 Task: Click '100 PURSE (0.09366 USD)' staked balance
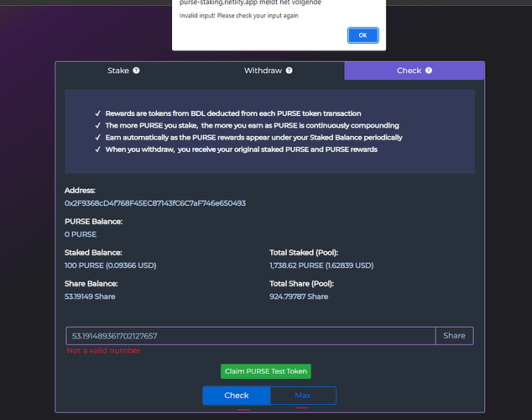(111, 265)
